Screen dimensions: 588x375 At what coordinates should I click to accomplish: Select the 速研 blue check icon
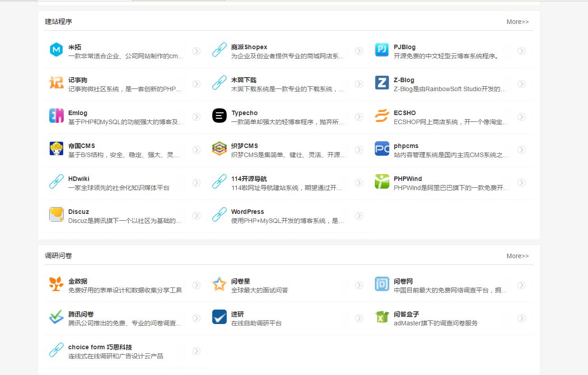219,318
